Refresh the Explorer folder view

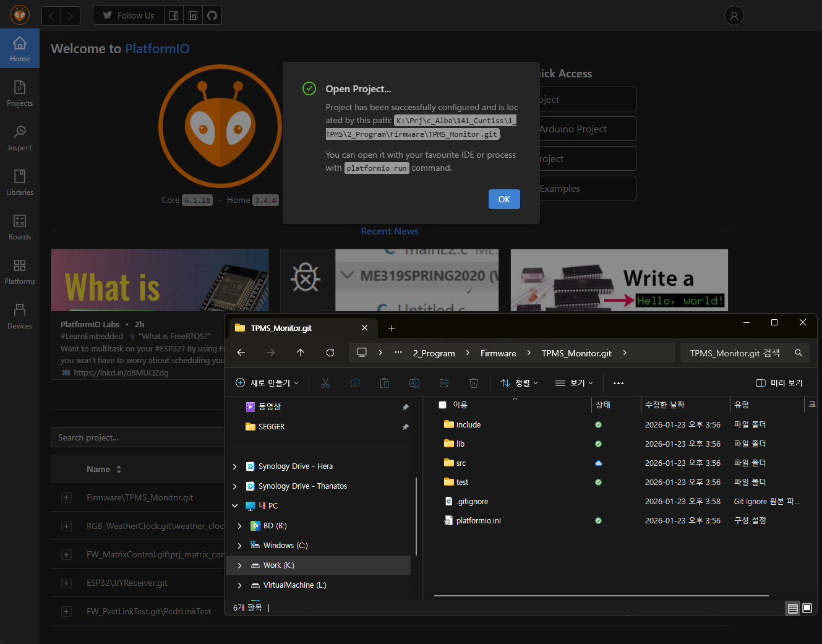pos(330,353)
